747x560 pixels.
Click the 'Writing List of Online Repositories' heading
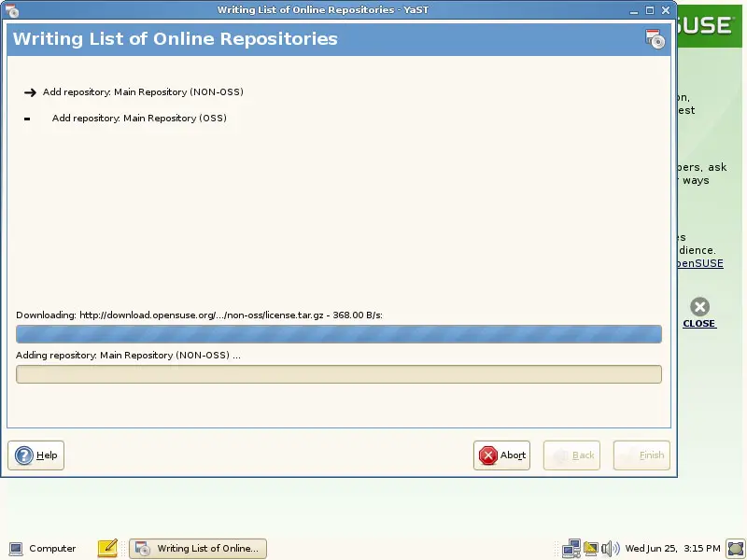[x=176, y=39]
